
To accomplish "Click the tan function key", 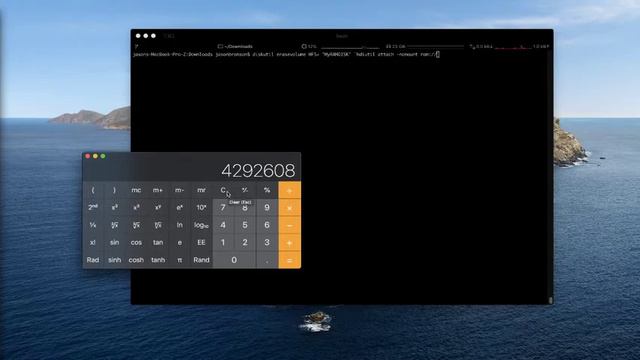I will tap(158, 242).
